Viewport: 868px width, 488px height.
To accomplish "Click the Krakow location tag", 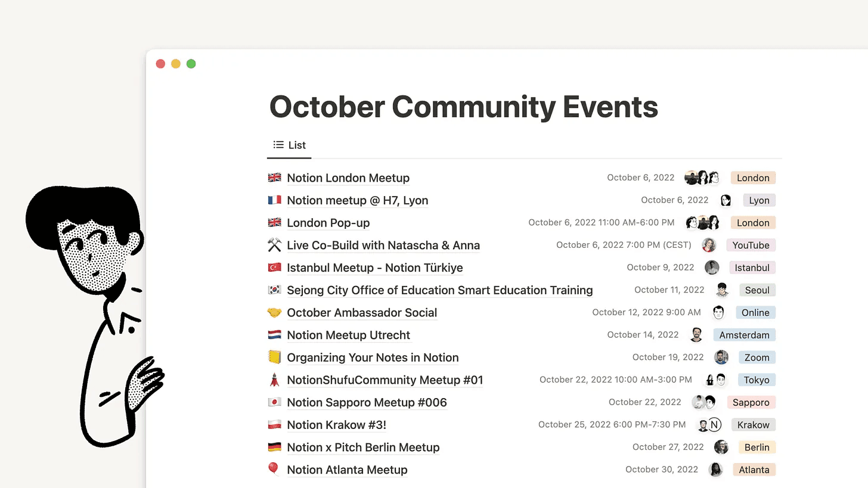I will coord(754,425).
